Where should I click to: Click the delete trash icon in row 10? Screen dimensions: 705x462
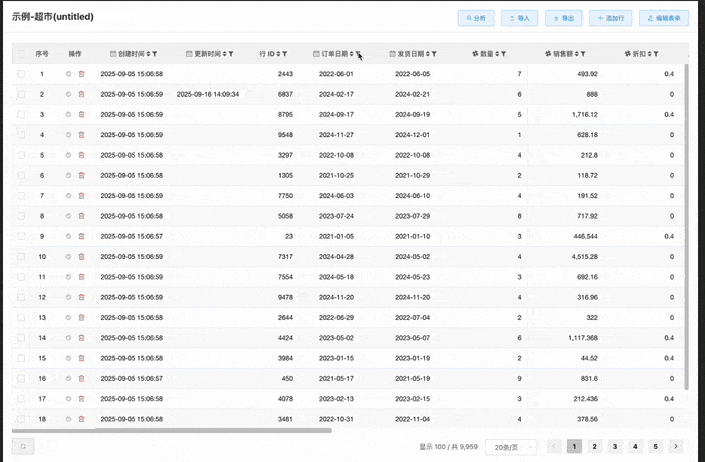point(81,257)
